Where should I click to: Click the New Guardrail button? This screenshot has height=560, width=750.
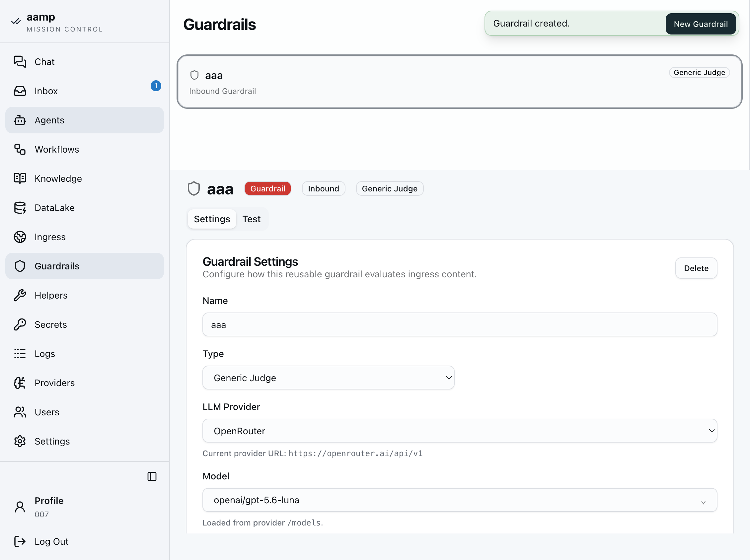(x=701, y=24)
